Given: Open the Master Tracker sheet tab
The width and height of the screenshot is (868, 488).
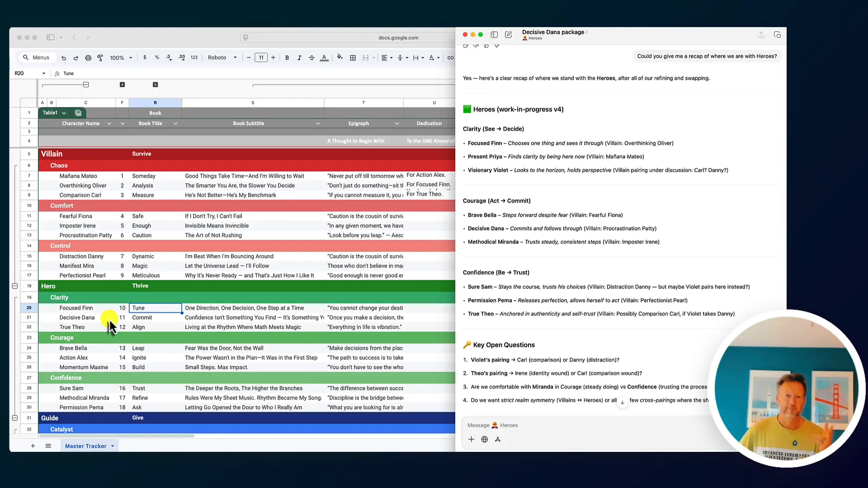Looking at the screenshot, I should click(86, 446).
